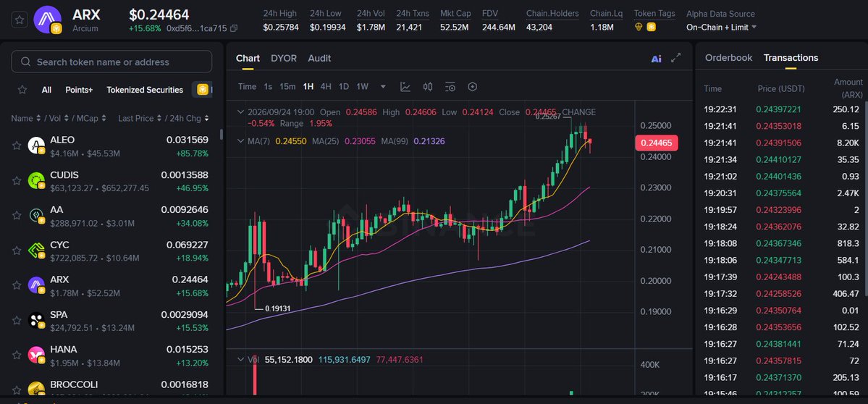The height and width of the screenshot is (404, 868).
Task: Click the 24h High value $0.25784
Action: [279, 27]
